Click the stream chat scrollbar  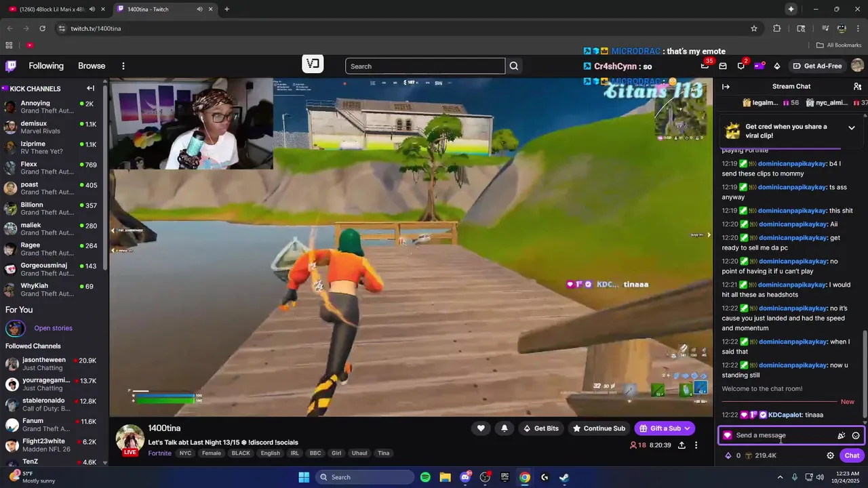864,373
